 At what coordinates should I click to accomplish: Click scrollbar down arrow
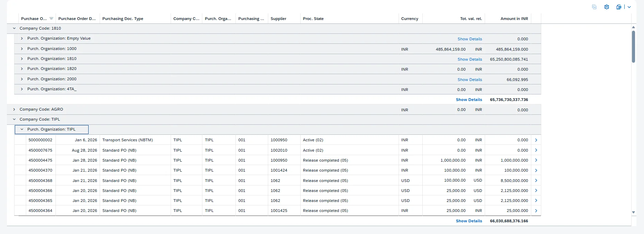click(x=633, y=212)
